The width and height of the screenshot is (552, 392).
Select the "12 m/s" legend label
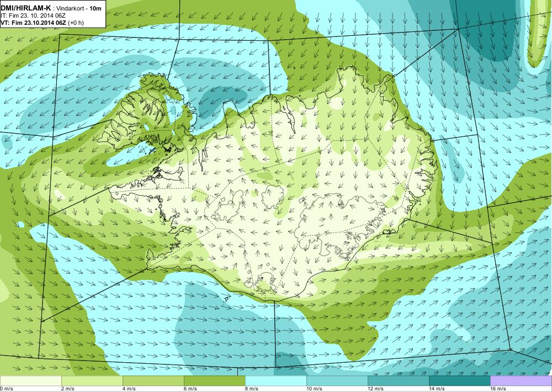[375, 389]
